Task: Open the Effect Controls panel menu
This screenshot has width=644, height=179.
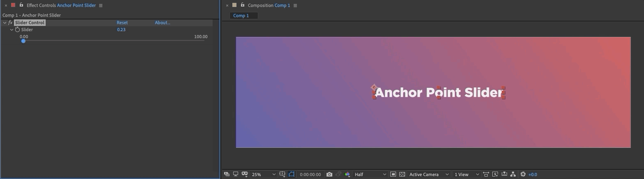Action: tap(101, 5)
